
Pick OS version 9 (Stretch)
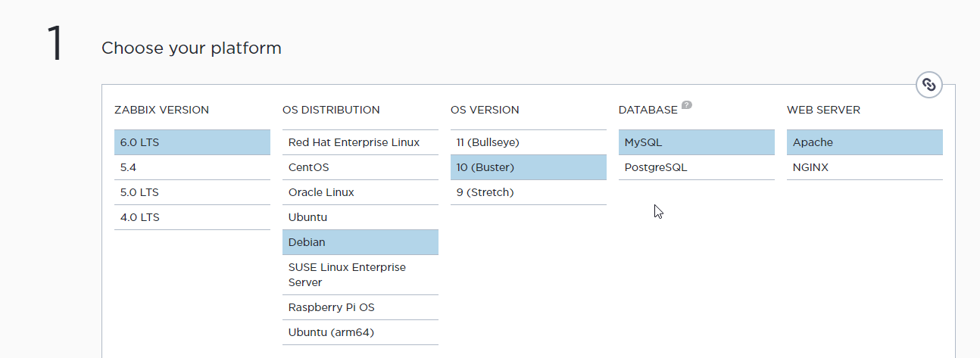(529, 192)
